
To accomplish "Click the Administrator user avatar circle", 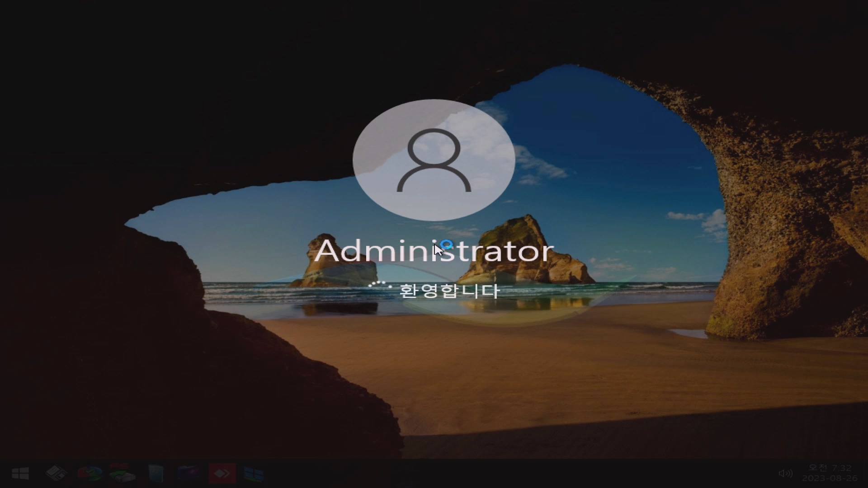I will click(488, 136).
